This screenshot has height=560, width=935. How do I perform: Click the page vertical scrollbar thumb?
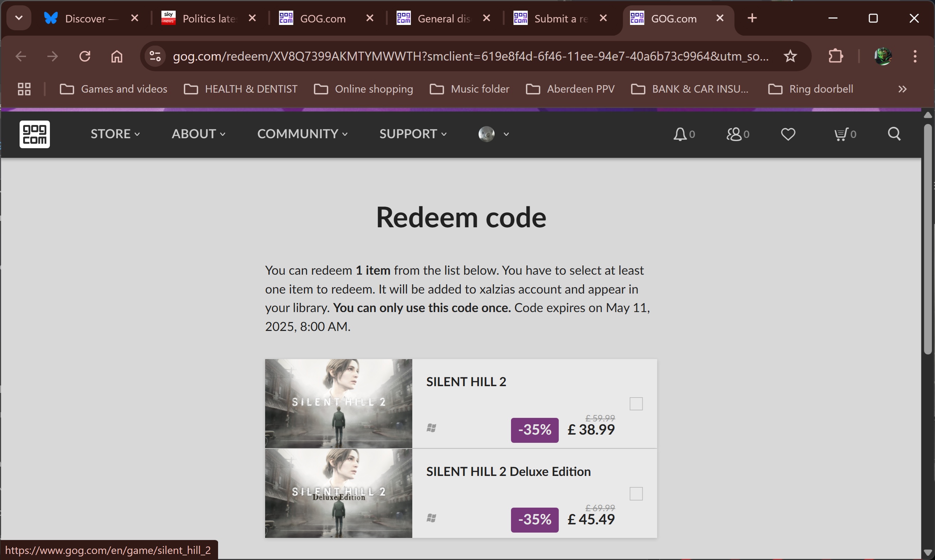(928, 239)
